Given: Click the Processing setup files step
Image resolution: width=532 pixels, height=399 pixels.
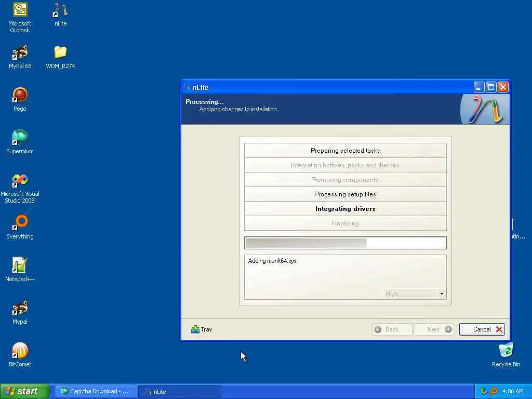Looking at the screenshot, I should (345, 194).
